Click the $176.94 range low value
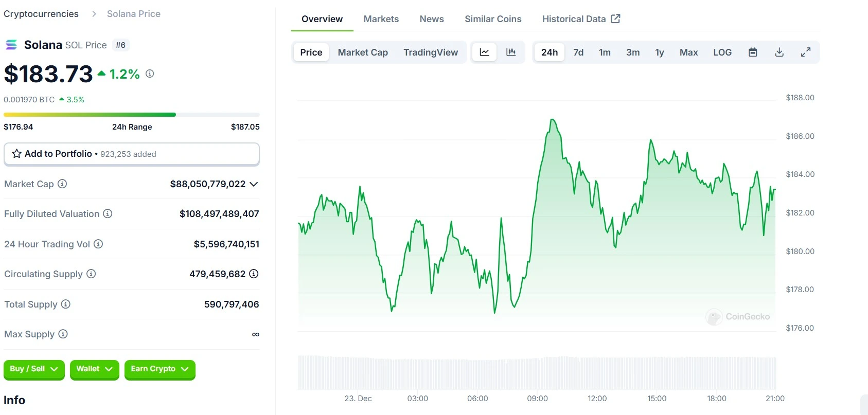This screenshot has width=868, height=415. point(19,127)
